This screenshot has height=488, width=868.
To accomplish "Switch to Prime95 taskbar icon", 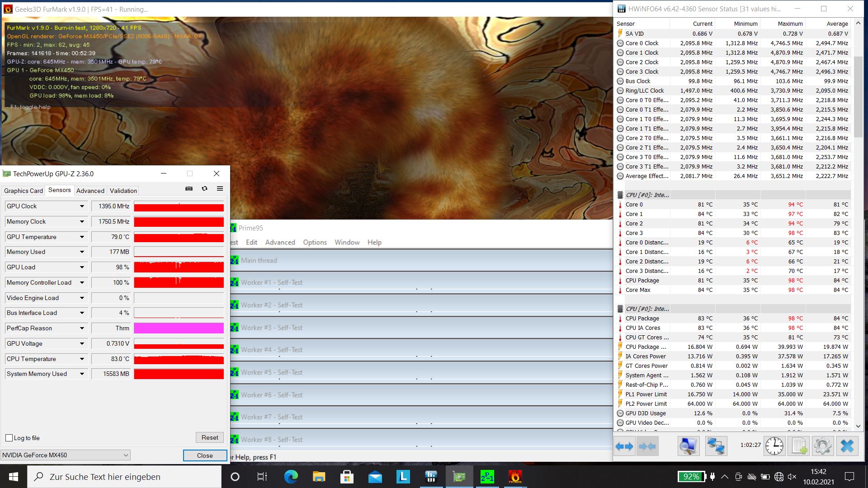I will (487, 477).
